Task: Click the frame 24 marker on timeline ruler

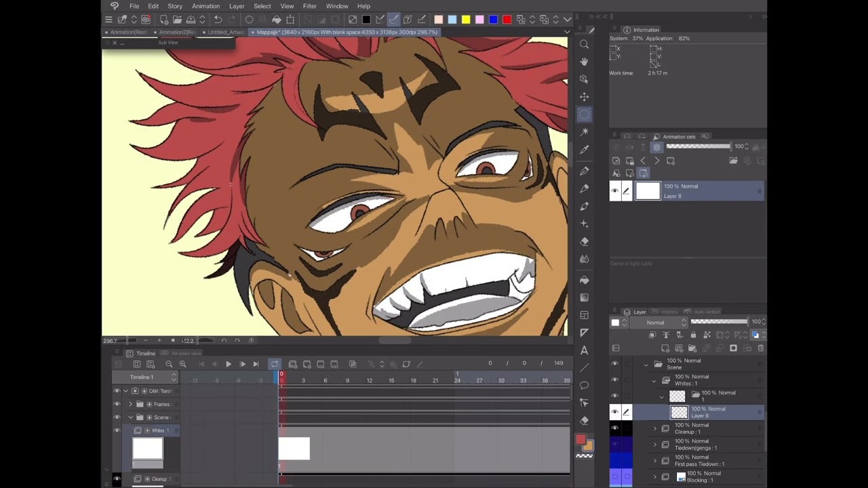Action: (457, 380)
